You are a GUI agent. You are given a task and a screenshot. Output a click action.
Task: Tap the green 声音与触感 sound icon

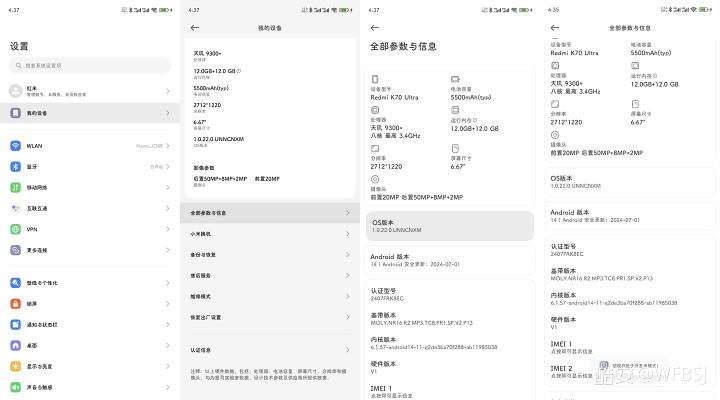pyautogui.click(x=16, y=387)
